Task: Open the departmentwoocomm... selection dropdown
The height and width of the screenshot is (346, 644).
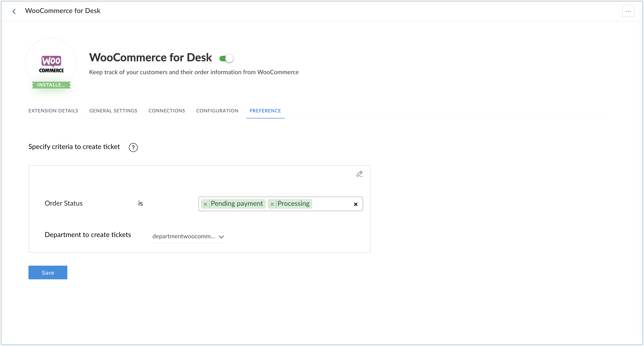Action: 184,236
